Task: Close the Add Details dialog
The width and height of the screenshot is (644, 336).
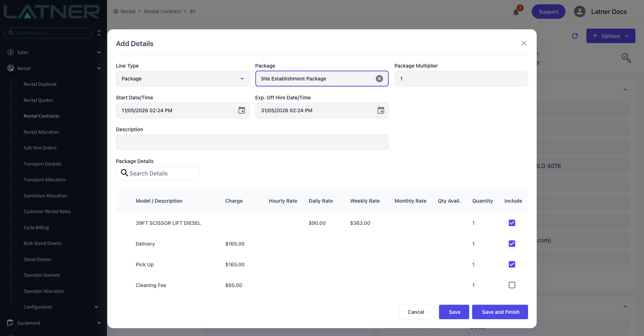Action: [x=524, y=43]
